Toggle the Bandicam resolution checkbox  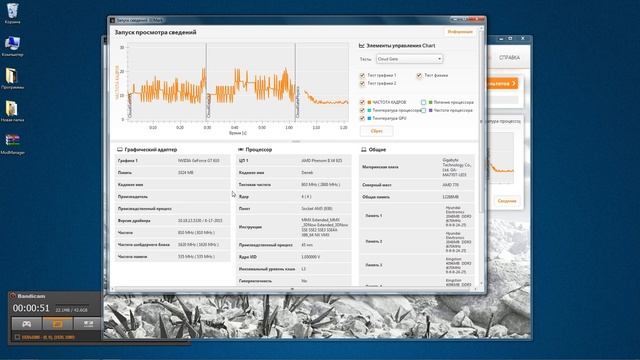click(x=17, y=337)
